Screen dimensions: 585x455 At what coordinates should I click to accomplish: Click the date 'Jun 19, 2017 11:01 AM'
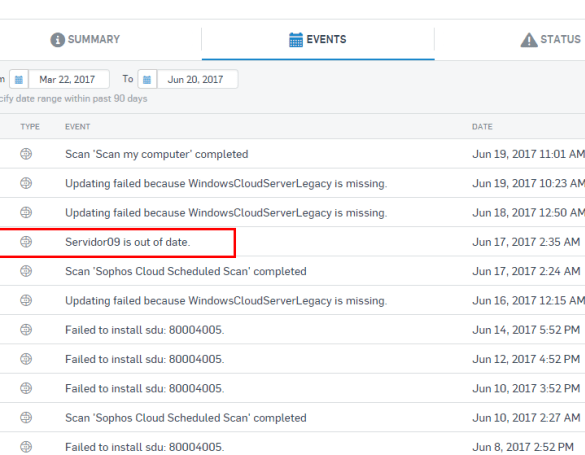(528, 154)
